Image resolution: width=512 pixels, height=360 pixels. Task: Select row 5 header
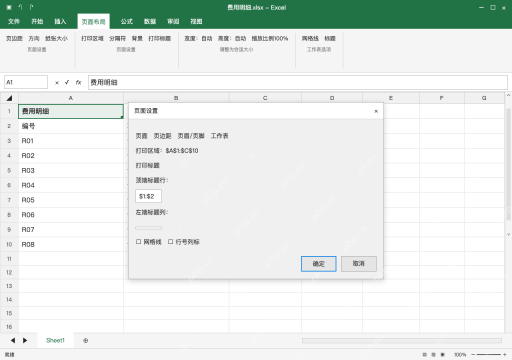pyautogui.click(x=9, y=170)
